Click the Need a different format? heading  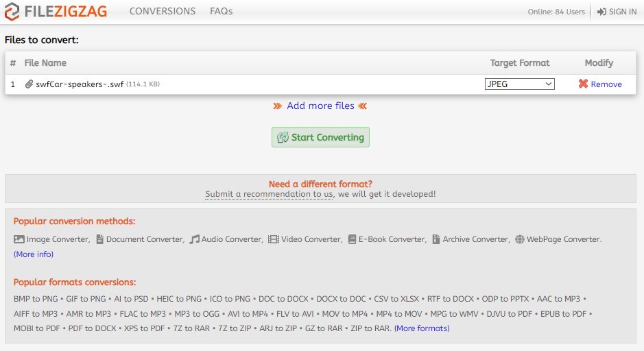320,184
